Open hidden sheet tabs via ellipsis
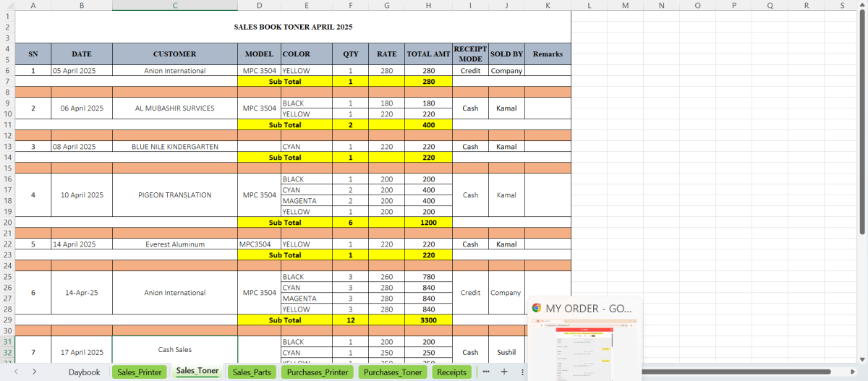The image size is (868, 381). 486,372
